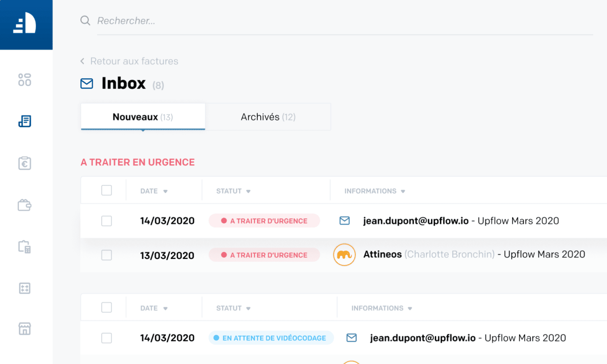Select the checkbox on the Attineos row
The width and height of the screenshot is (607, 364).
tap(107, 255)
